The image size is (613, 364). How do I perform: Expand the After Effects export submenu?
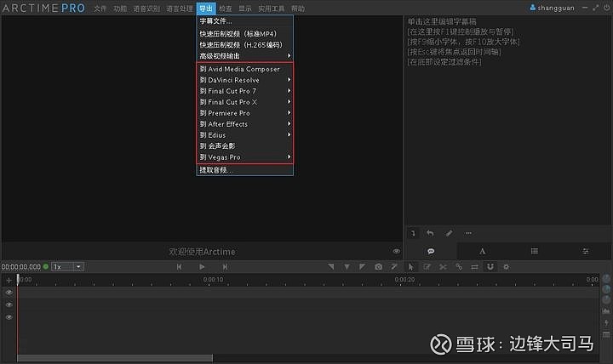289,124
